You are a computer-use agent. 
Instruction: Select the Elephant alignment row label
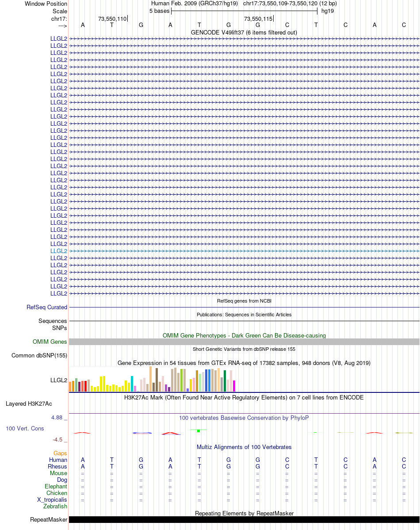point(56,486)
